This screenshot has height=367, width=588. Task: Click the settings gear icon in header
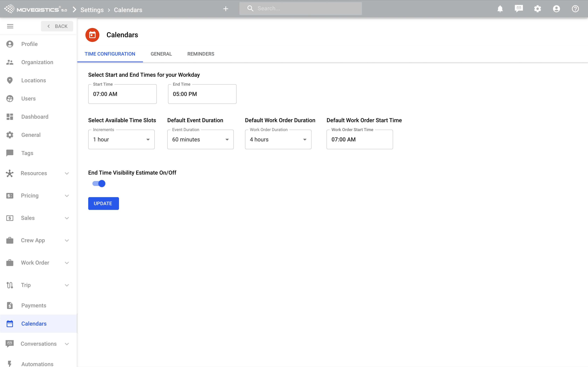coord(537,9)
